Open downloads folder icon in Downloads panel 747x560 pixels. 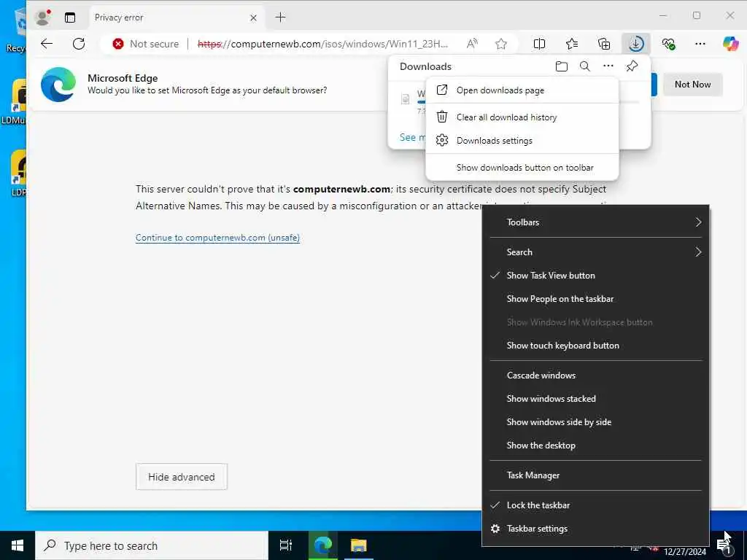[562, 66]
